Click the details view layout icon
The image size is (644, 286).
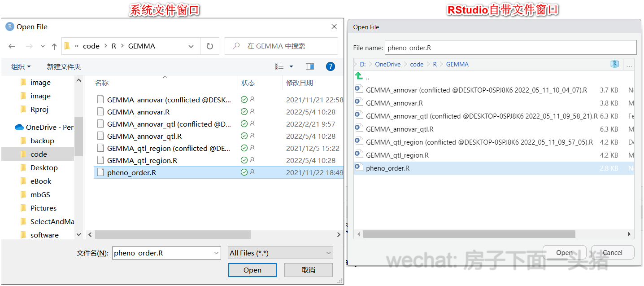tap(278, 66)
